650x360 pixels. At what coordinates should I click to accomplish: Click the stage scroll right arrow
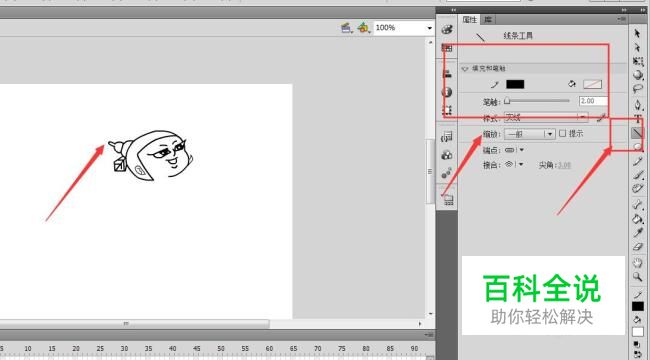coord(420,324)
